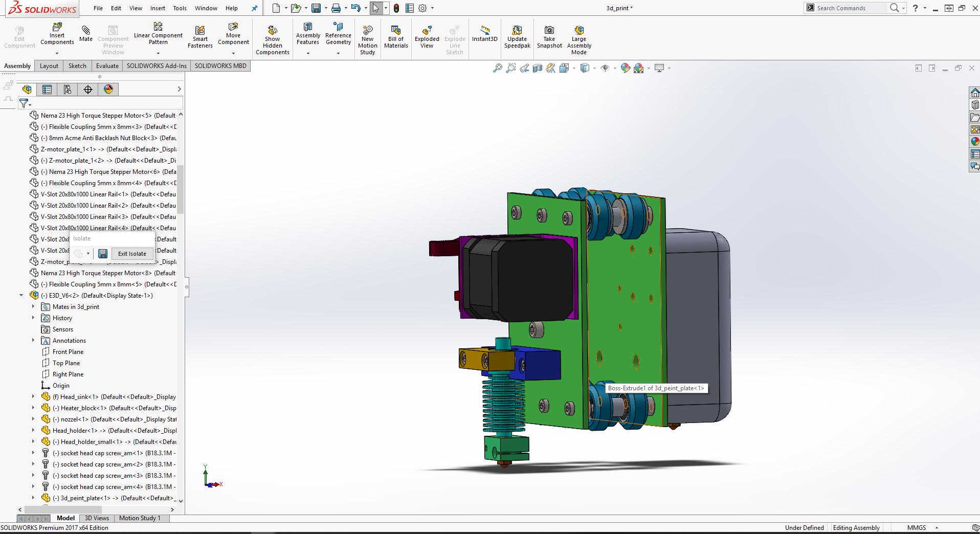
Task: Open the Options gear icon
Action: (422, 8)
